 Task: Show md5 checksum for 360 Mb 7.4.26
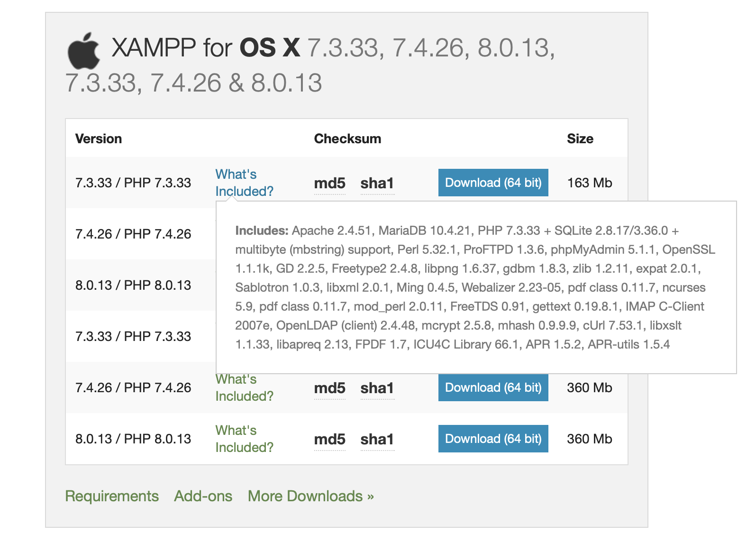point(329,388)
